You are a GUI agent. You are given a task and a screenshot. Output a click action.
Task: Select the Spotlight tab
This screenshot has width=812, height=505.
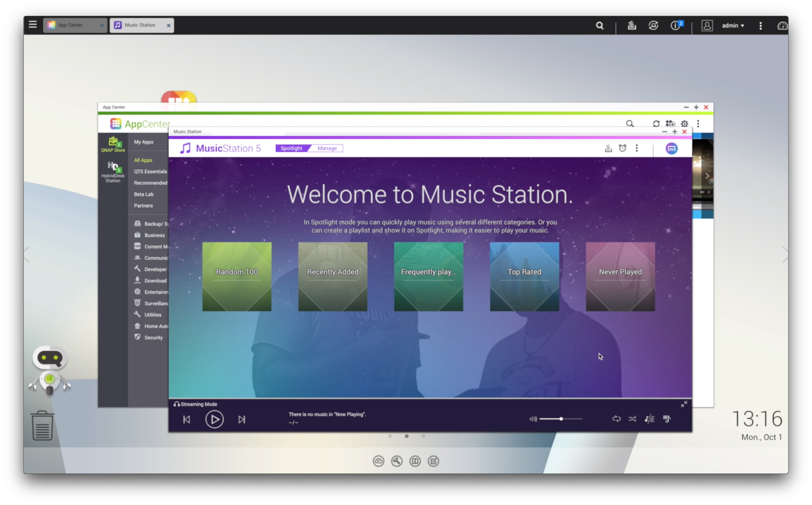tap(291, 148)
